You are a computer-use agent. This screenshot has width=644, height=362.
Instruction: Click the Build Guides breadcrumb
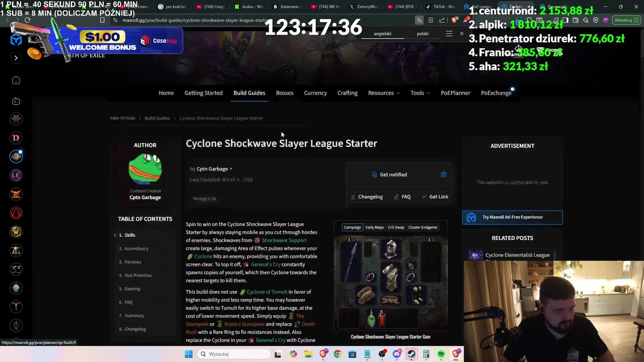coord(157,118)
